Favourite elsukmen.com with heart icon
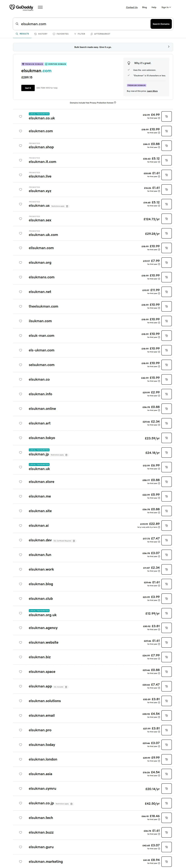This screenshot has width=186, height=868. pyautogui.click(x=21, y=131)
